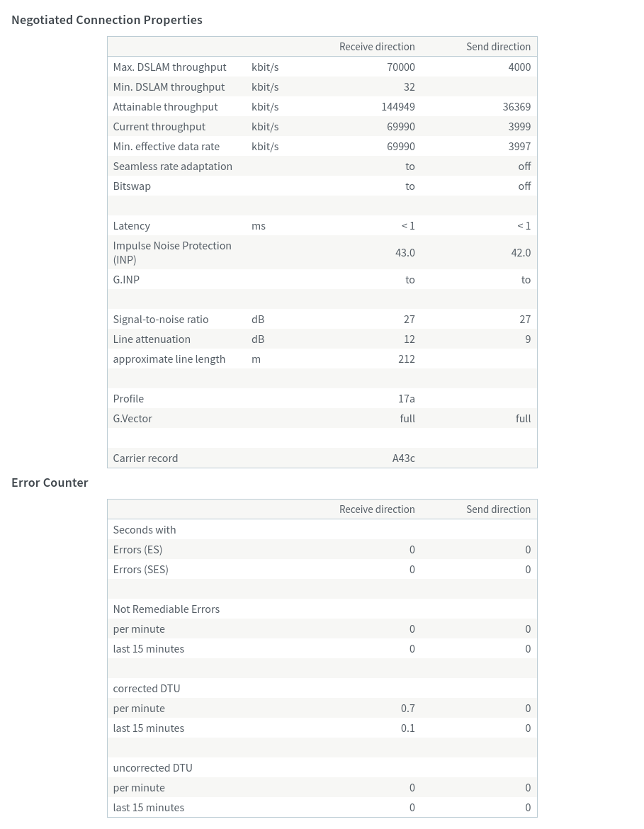Click the attainable send value 36369
The image size is (644, 829).
516,107
